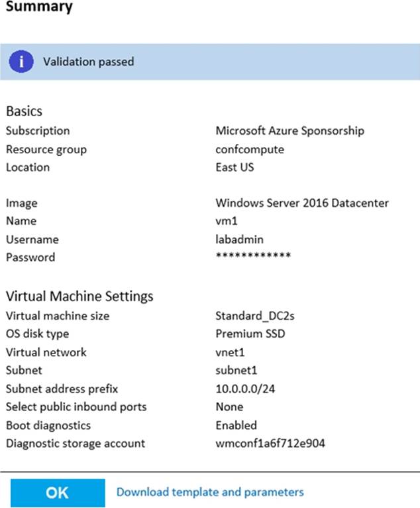Click the Windows Server 2016 Datacenter image value

302,204
